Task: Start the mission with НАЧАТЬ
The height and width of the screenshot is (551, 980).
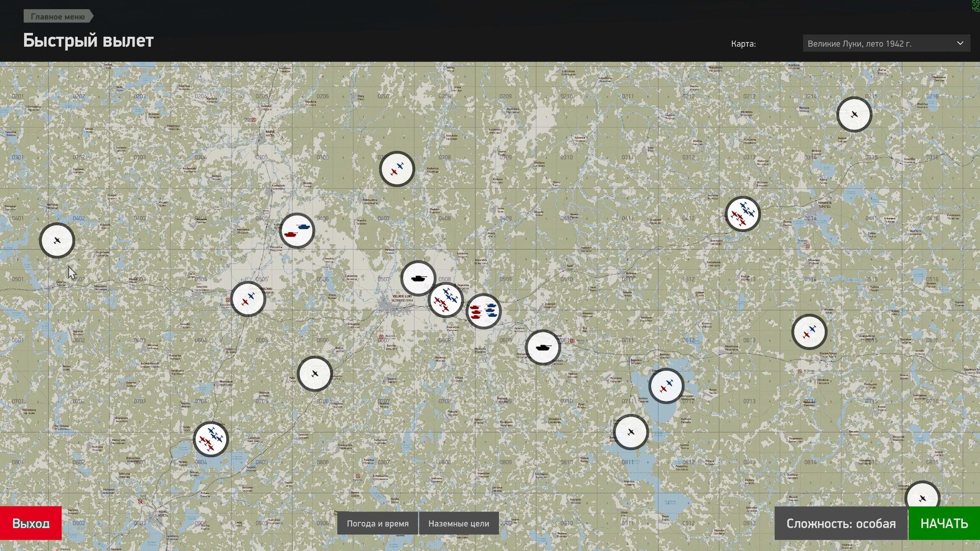Action: click(x=944, y=523)
